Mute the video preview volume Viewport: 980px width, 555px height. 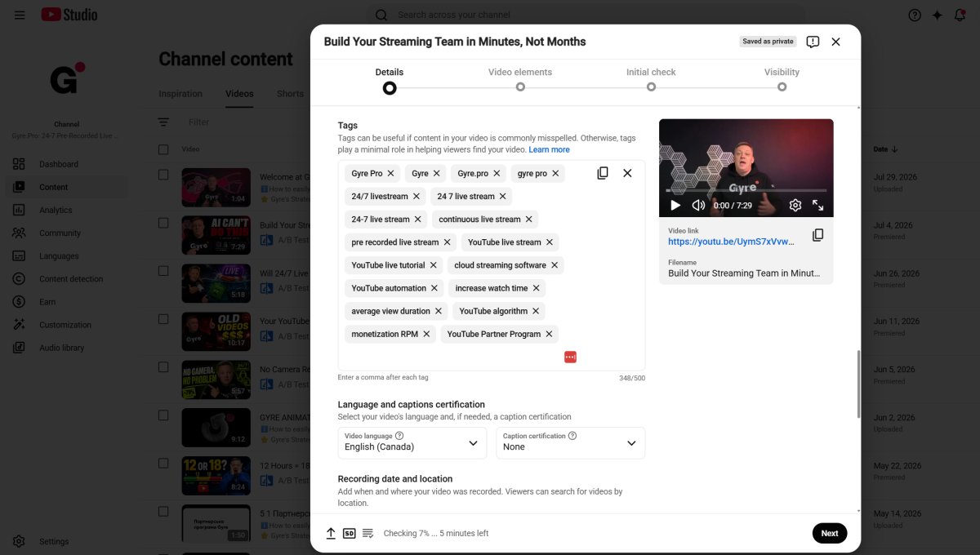698,206
